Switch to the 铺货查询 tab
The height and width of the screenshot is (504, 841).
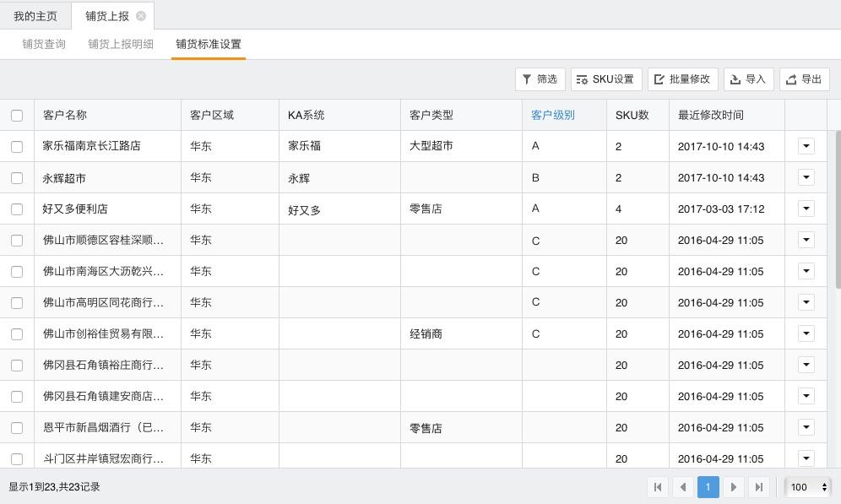coord(44,44)
